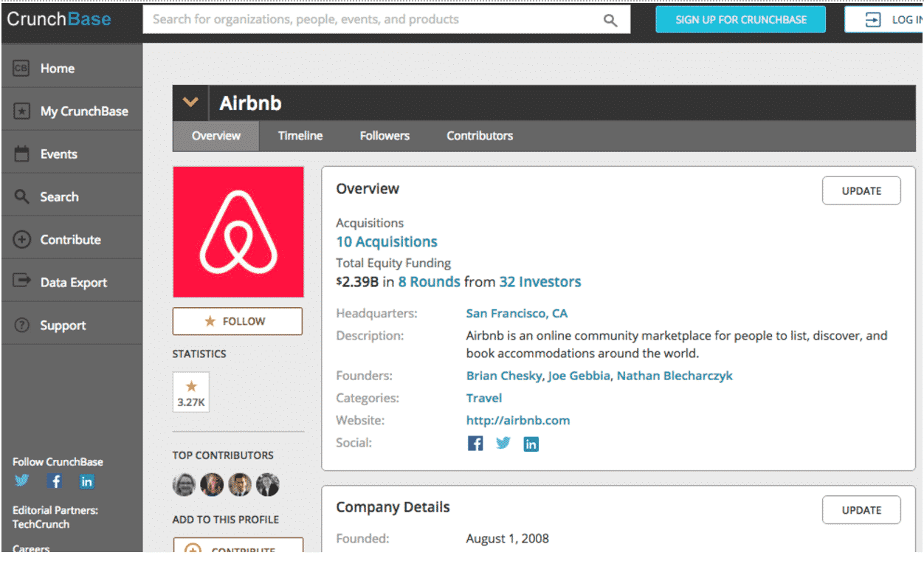The height and width of the screenshot is (561, 924).
Task: Click the Events calendar icon
Action: pos(22,154)
